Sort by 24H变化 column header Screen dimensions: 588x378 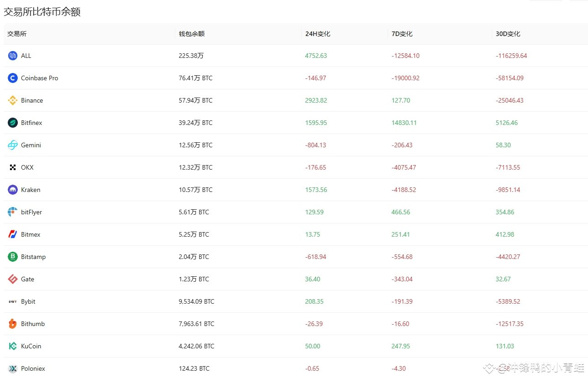(318, 34)
